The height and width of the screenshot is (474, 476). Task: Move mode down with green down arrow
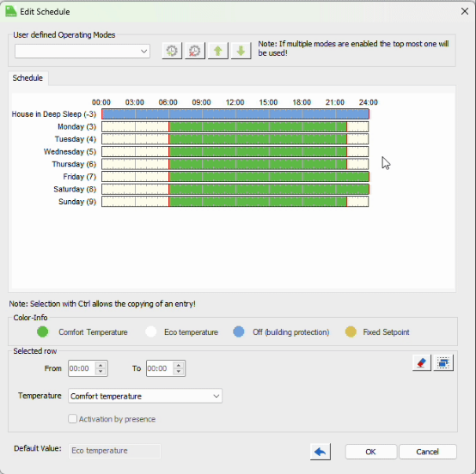click(x=241, y=51)
